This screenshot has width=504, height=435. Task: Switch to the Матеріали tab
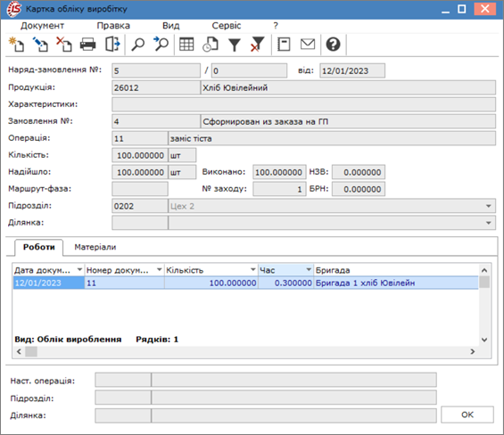(x=95, y=247)
